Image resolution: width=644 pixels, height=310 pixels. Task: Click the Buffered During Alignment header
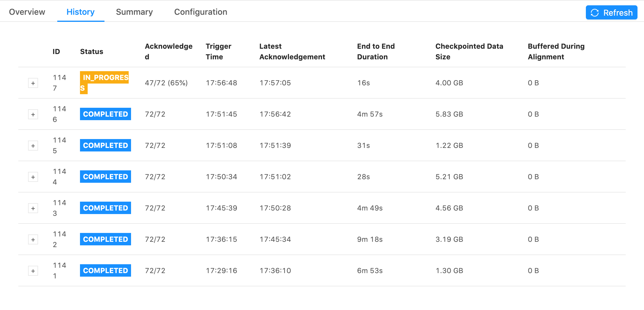(556, 51)
